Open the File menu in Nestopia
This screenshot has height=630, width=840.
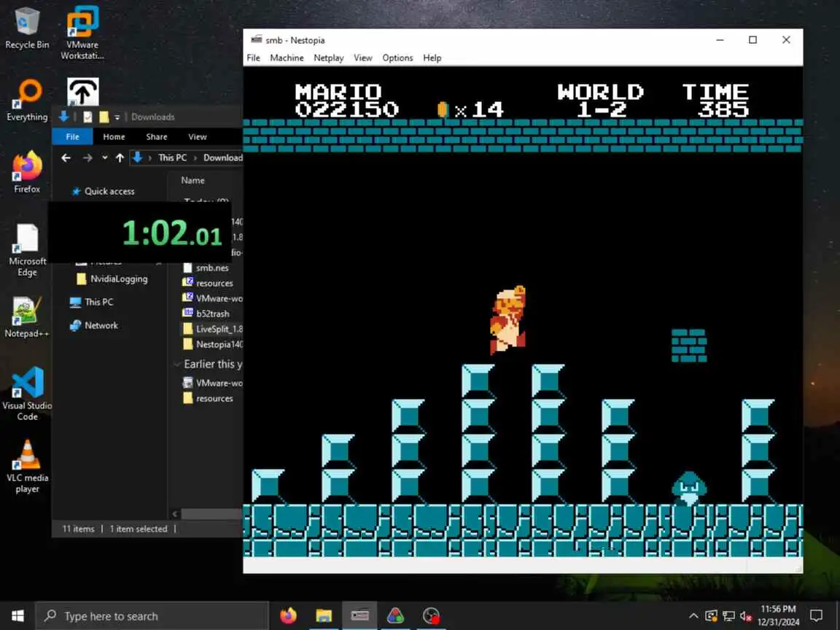pyautogui.click(x=254, y=58)
